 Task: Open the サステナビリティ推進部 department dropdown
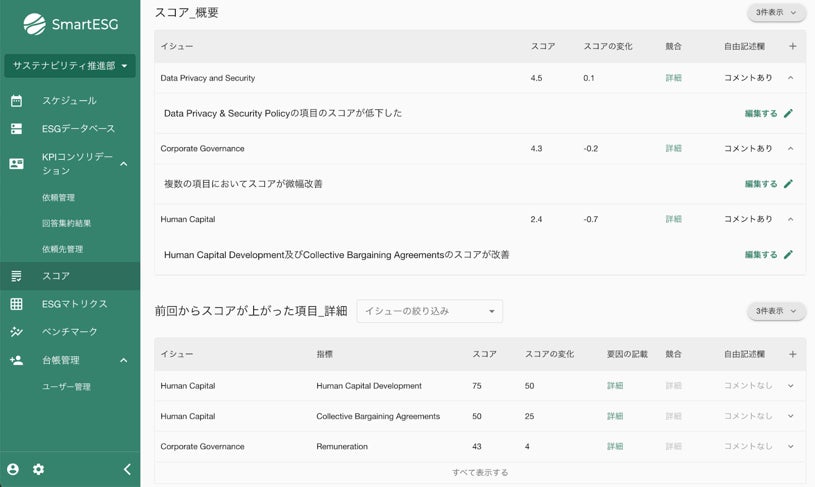coord(70,67)
